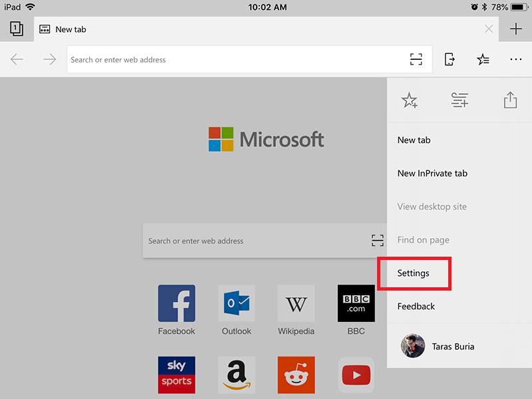Open Feedback from the menu

(460, 307)
